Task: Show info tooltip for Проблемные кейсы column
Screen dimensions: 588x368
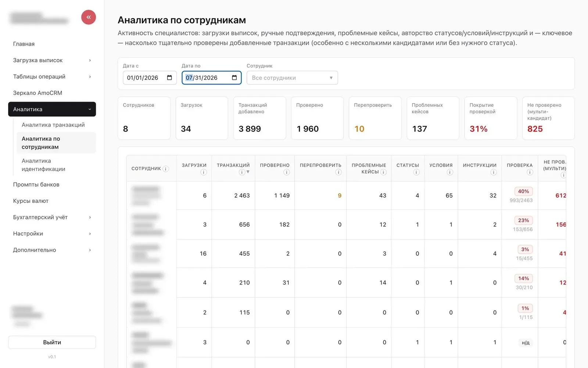Action: tap(383, 172)
